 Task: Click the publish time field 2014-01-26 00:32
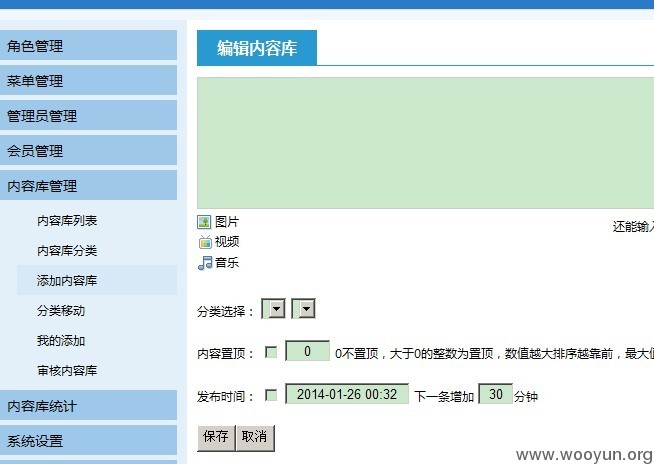(347, 394)
